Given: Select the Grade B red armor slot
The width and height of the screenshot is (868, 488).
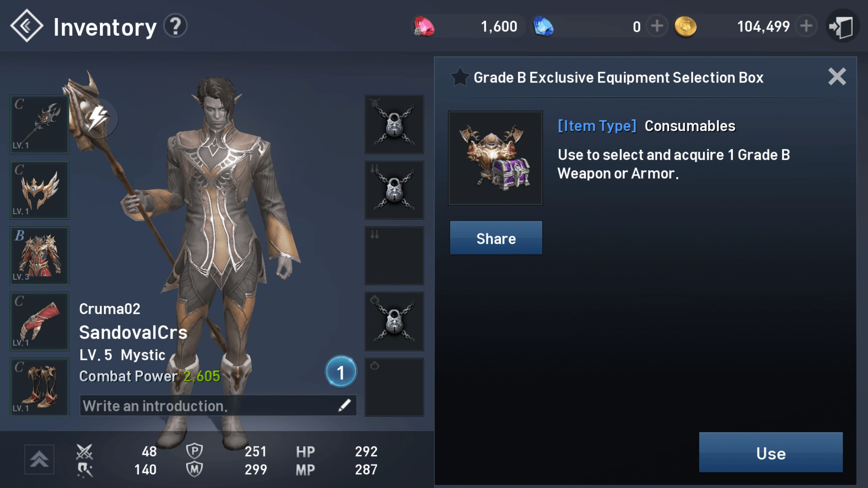Looking at the screenshot, I should click(39, 255).
